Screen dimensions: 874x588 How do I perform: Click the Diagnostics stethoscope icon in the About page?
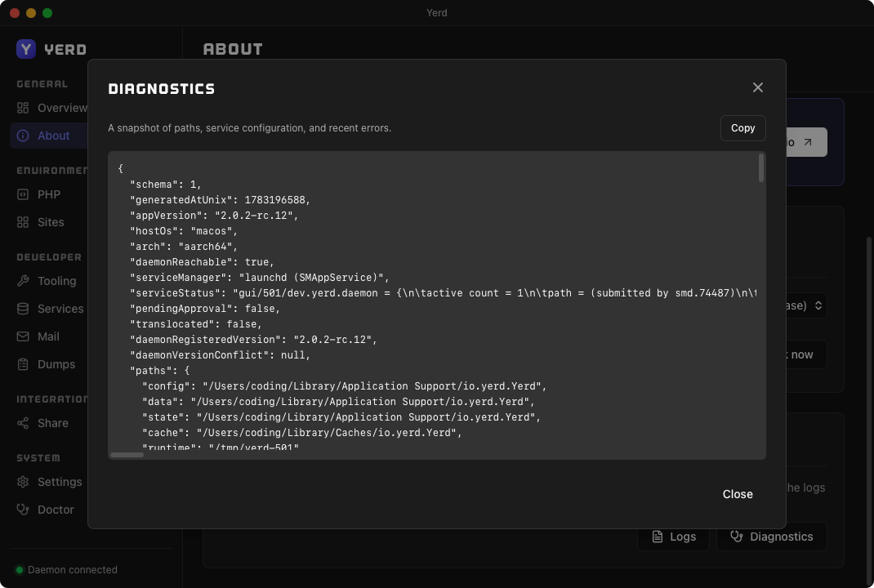tap(737, 537)
